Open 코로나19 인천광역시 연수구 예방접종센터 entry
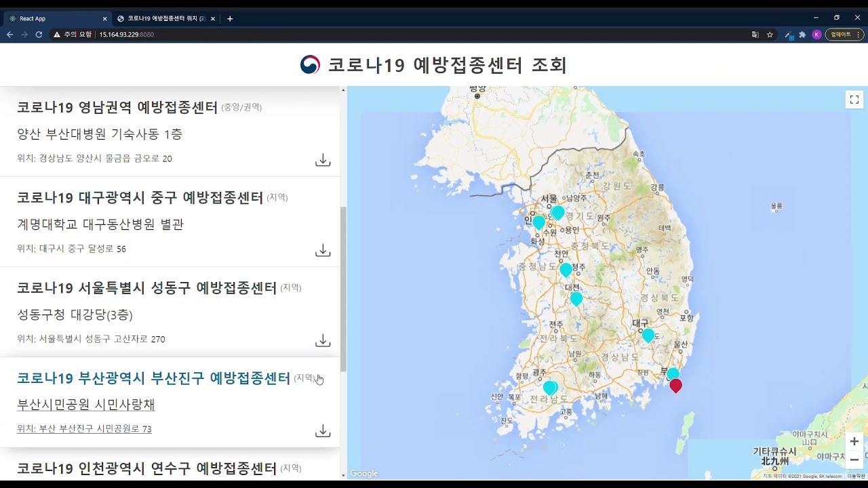 146,468
